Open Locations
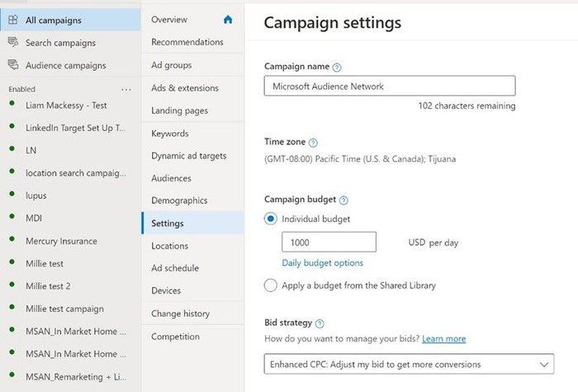578x392 pixels. click(169, 246)
